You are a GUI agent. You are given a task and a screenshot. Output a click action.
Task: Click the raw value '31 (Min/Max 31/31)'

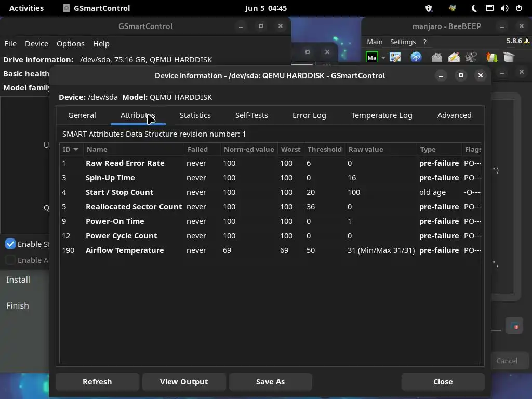pos(381,250)
